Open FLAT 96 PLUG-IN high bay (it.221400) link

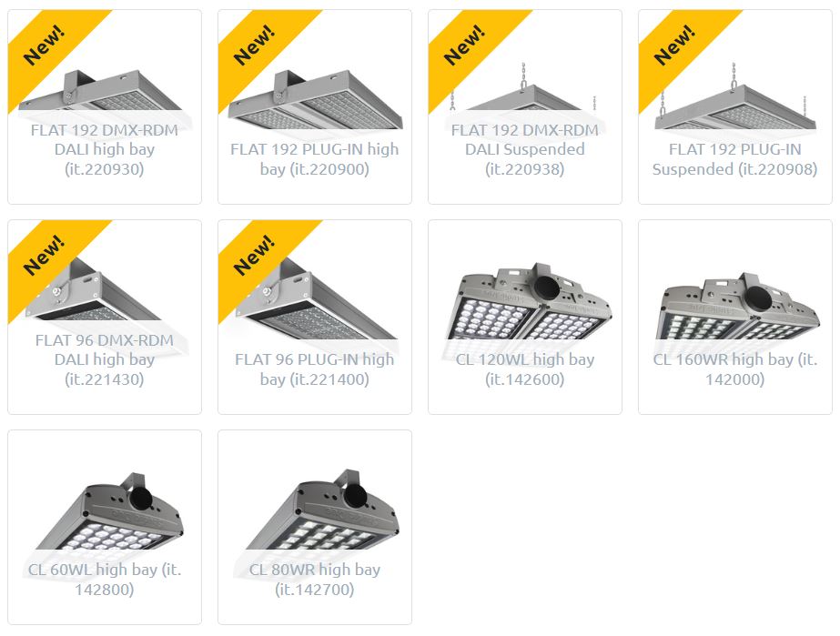(315, 369)
